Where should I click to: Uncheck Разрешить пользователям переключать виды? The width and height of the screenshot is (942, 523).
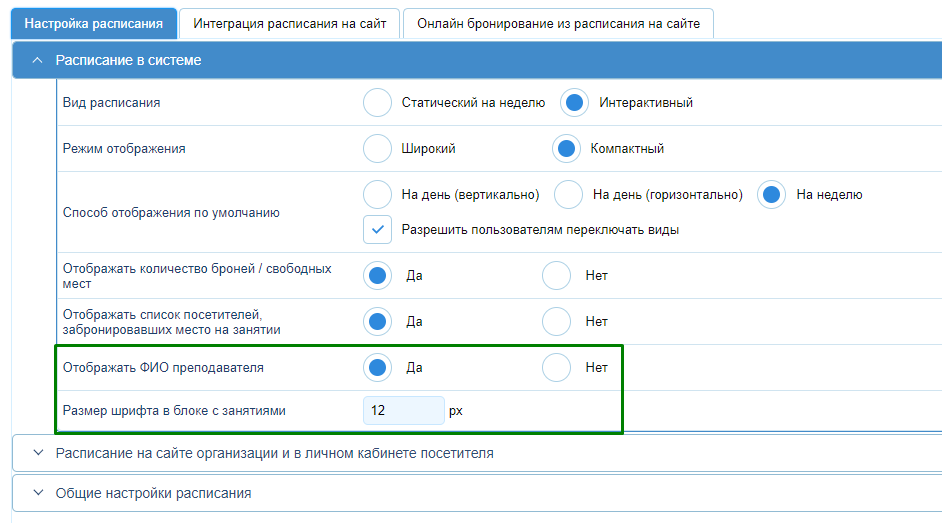click(x=377, y=229)
